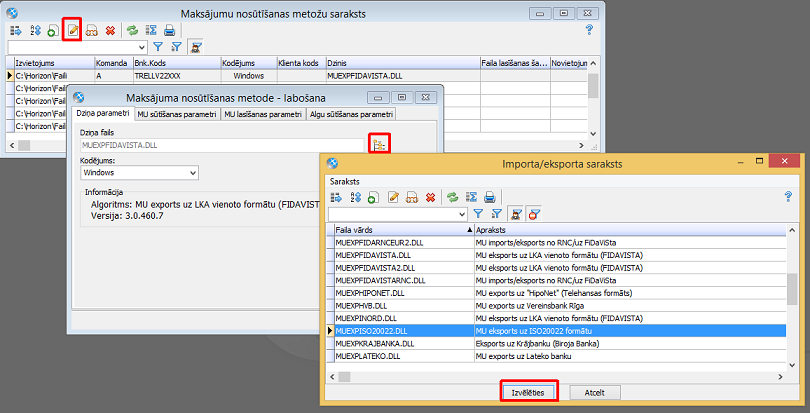Click the sum icon in Maksājumu toolbar
This screenshot has height=413, width=810.
[150, 29]
